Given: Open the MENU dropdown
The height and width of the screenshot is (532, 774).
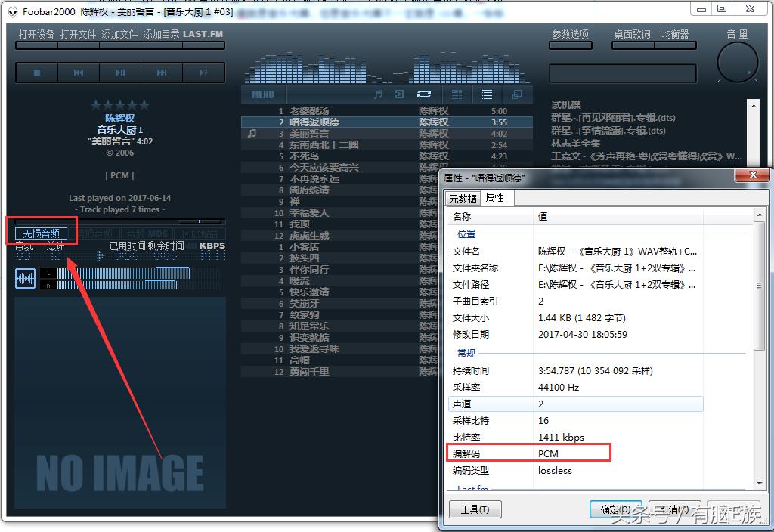Looking at the screenshot, I should point(263,94).
